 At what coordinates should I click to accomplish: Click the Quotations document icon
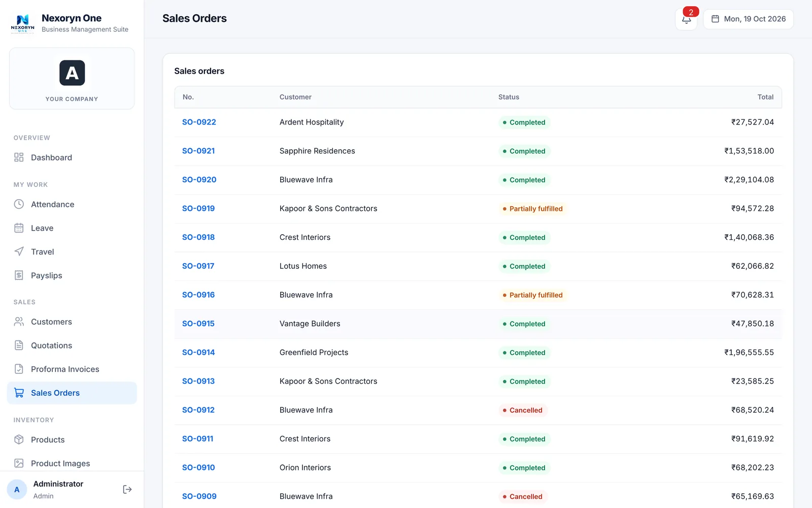click(19, 345)
